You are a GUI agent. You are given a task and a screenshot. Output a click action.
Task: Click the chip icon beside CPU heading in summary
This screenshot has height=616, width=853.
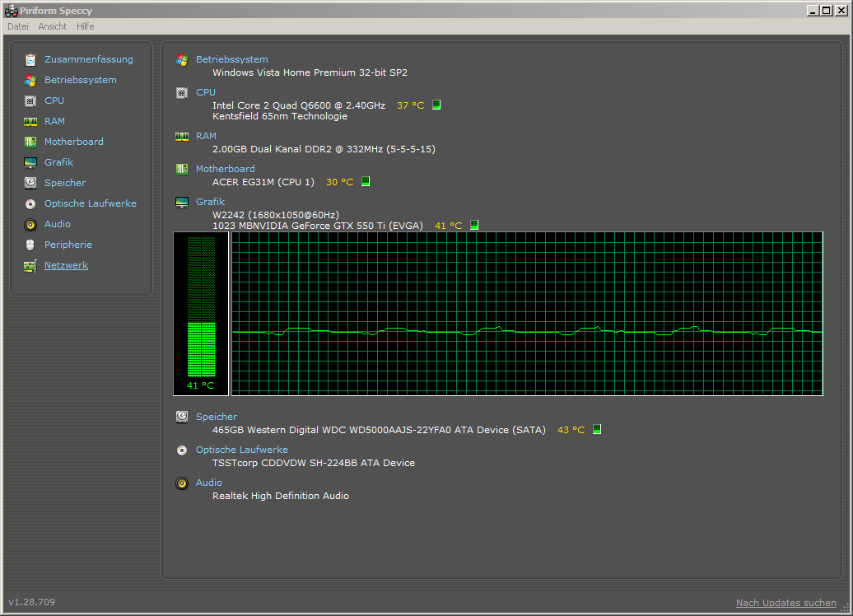(182, 93)
